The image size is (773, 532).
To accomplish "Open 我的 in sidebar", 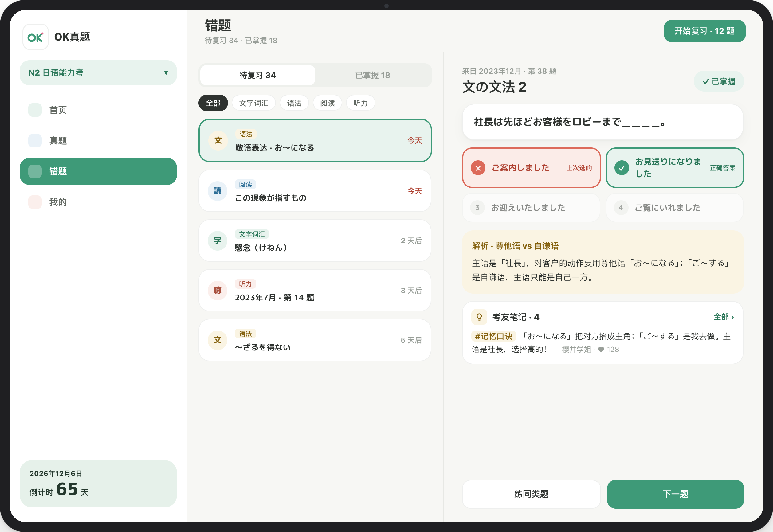I will point(98,202).
